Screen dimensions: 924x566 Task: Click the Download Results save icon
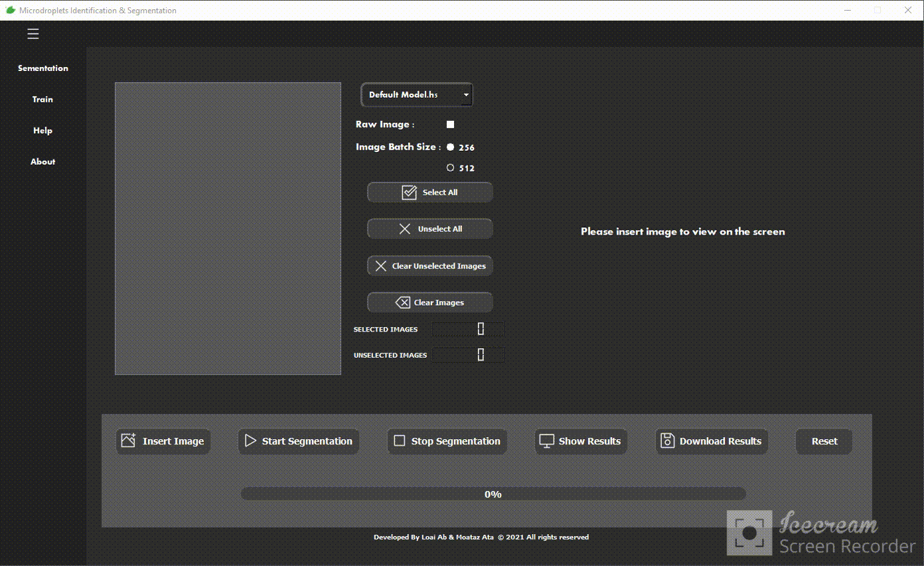click(x=667, y=440)
